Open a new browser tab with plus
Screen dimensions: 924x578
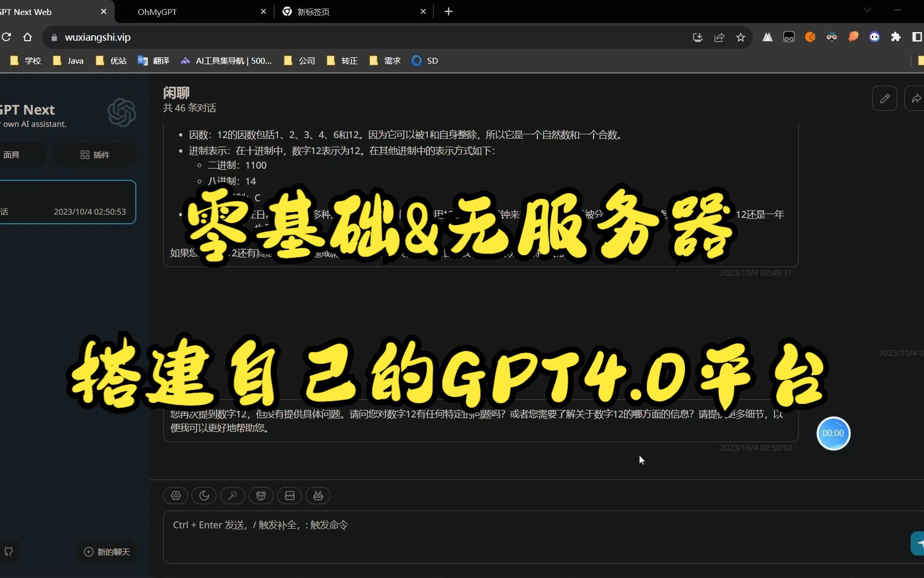click(x=449, y=11)
